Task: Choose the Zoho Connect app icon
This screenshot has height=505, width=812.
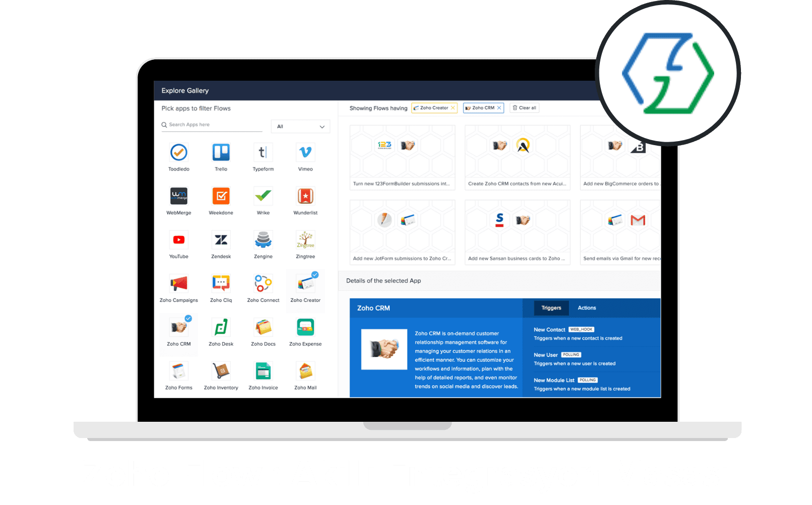Action: 263,283
